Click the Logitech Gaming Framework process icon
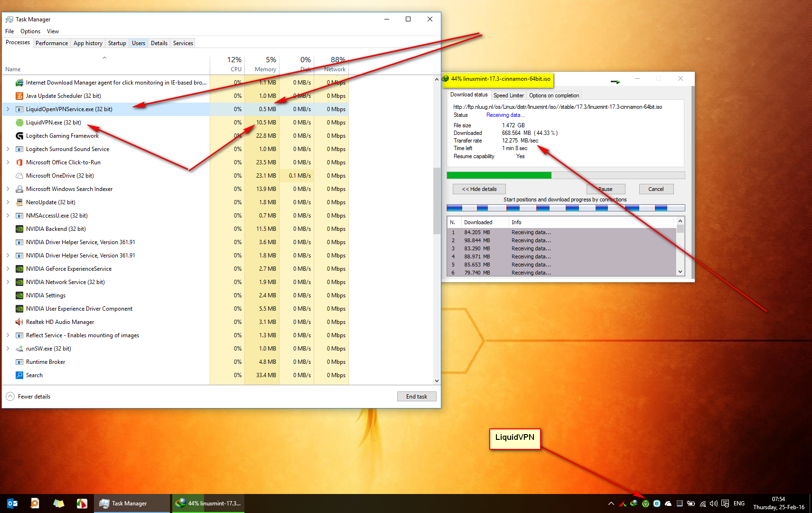 [19, 136]
